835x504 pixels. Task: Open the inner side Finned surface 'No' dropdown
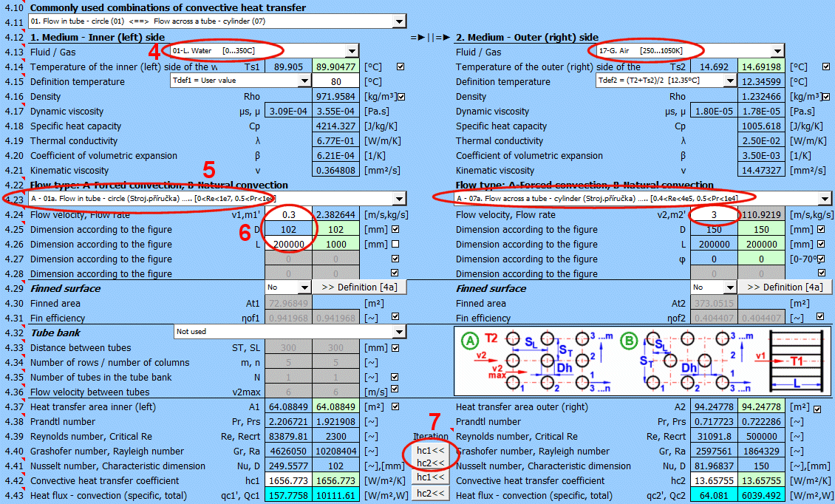303,287
